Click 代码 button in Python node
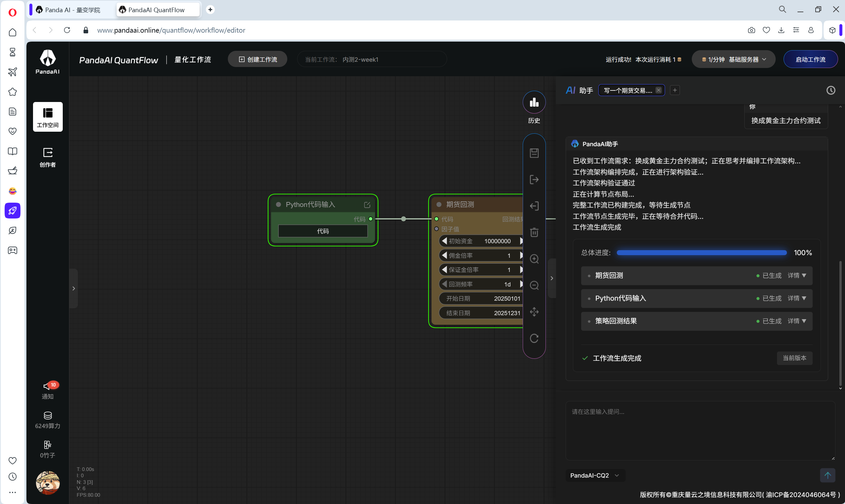This screenshot has width=845, height=504. 322,231
